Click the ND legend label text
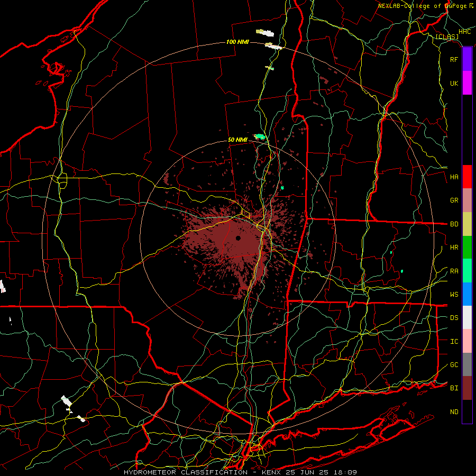 454,412
